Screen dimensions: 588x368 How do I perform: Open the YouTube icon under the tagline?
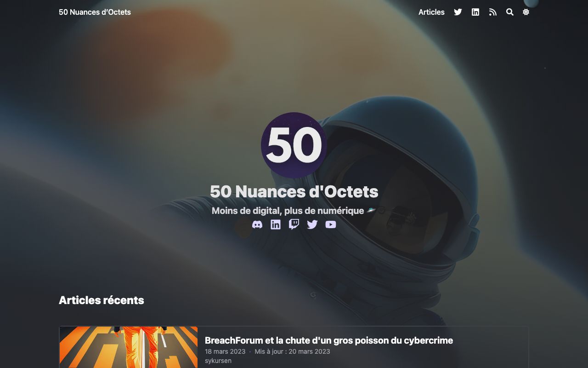tap(331, 224)
